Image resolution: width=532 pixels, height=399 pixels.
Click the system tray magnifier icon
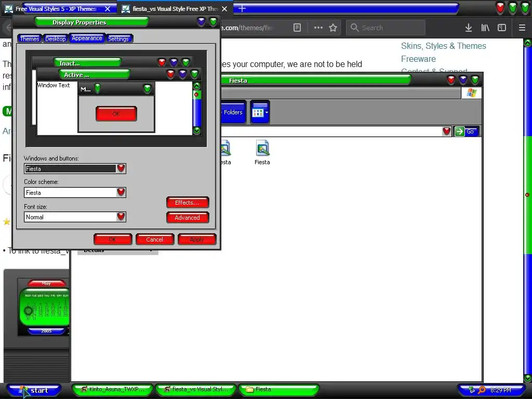(482, 390)
